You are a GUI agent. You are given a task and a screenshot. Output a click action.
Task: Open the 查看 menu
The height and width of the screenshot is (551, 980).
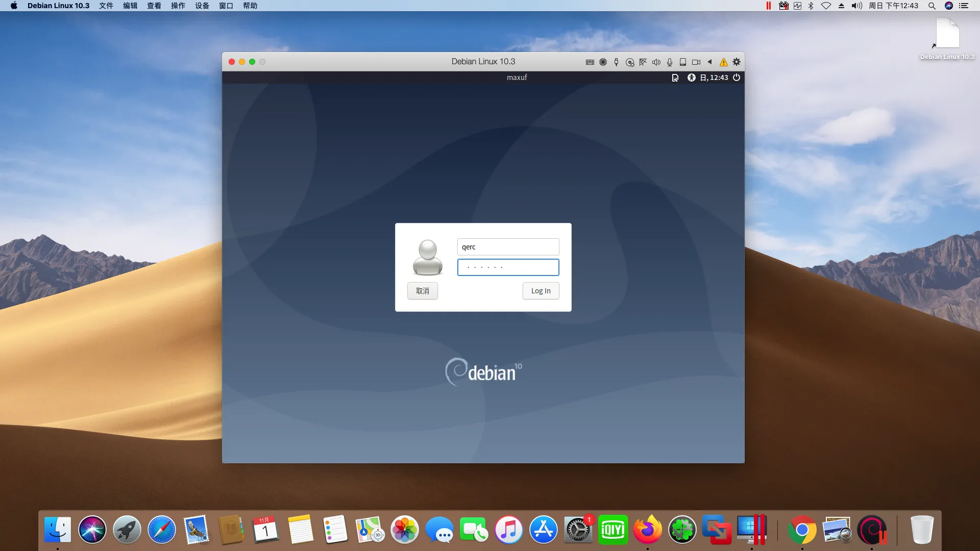tap(154, 6)
